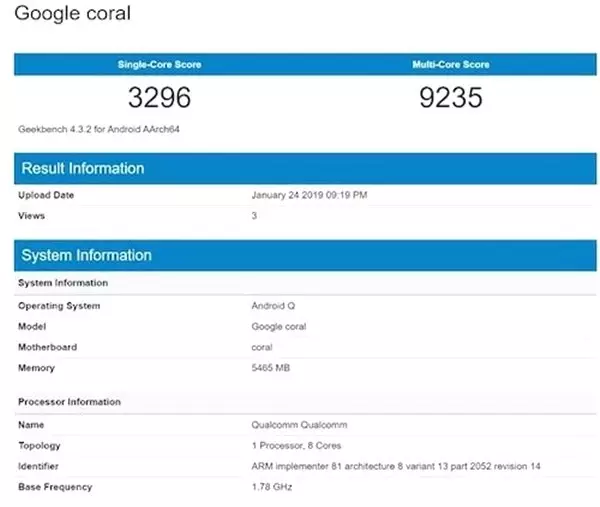The height and width of the screenshot is (507, 600).
Task: Select the Single-Core Score header
Action: tap(160, 64)
